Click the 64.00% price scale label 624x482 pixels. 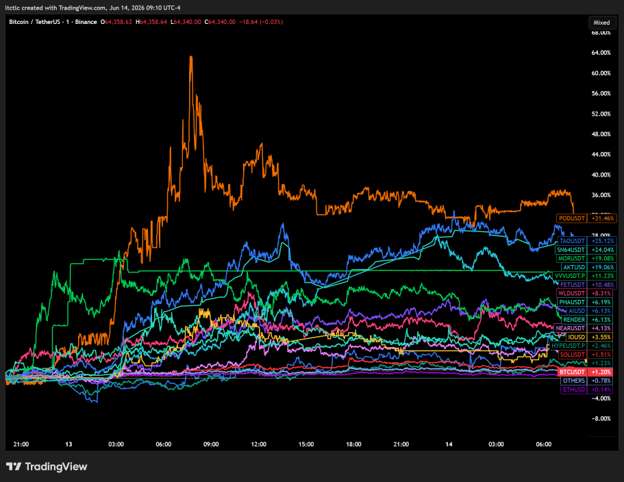click(x=601, y=53)
